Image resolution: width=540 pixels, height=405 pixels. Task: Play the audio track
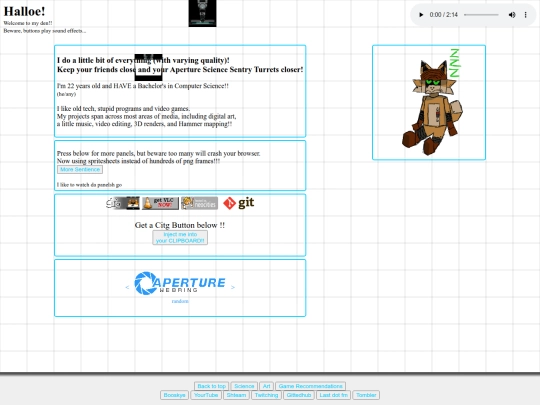pos(420,15)
